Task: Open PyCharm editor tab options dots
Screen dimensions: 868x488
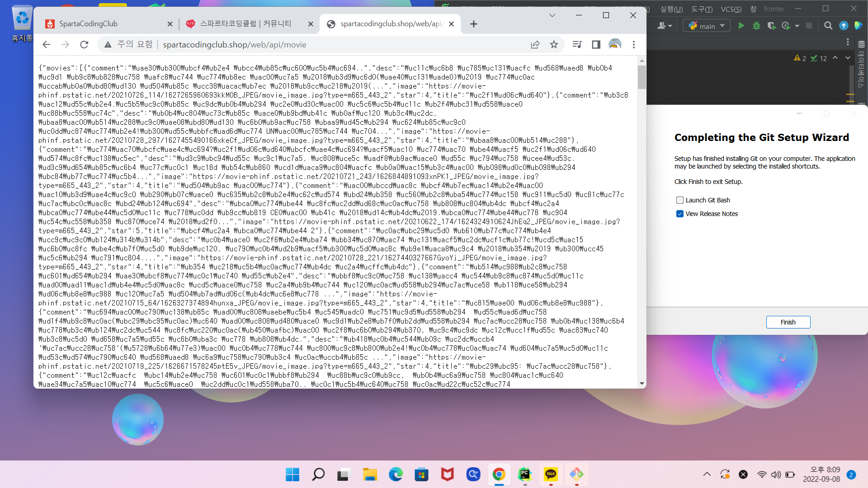Action: click(x=848, y=42)
